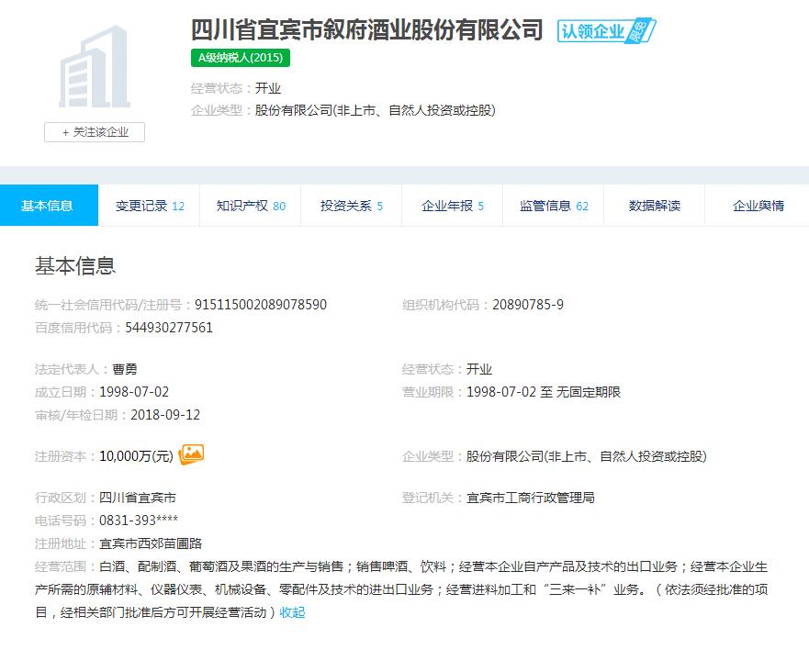The height and width of the screenshot is (672, 809).
Task: Switch to the 基本信息 tab
Action: point(49,206)
